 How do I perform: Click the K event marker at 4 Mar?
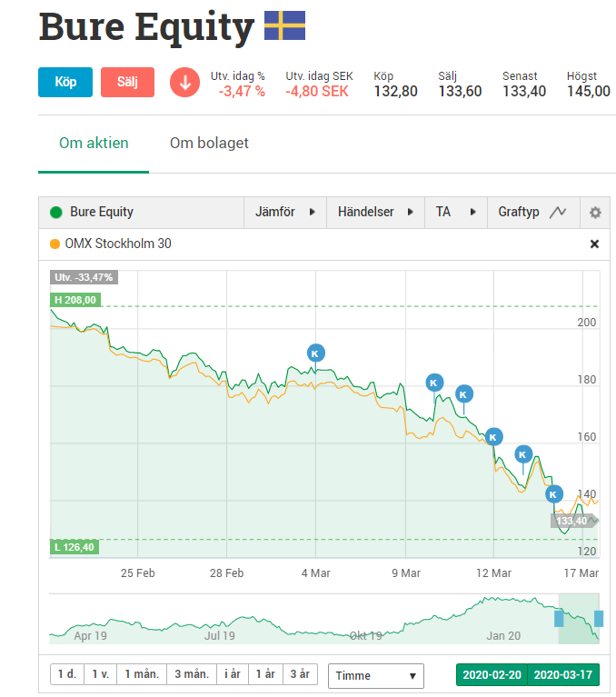coord(316,353)
